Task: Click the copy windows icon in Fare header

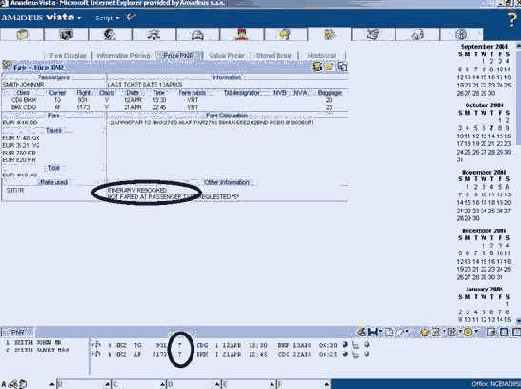Action: pyautogui.click(x=342, y=67)
